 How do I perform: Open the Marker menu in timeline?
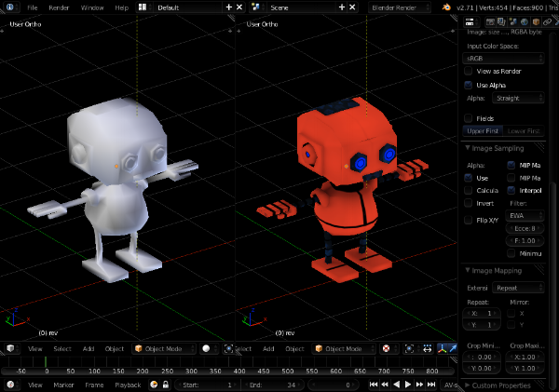(x=63, y=385)
